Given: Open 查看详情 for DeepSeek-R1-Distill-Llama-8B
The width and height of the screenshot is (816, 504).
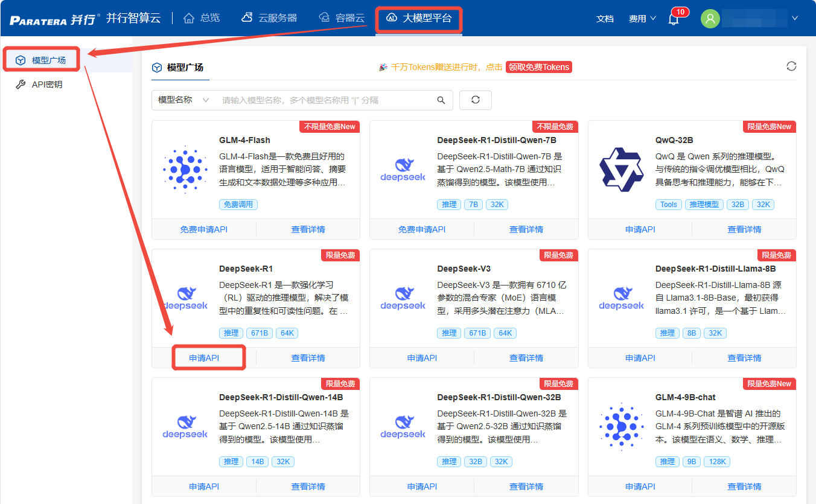Looking at the screenshot, I should pos(744,358).
